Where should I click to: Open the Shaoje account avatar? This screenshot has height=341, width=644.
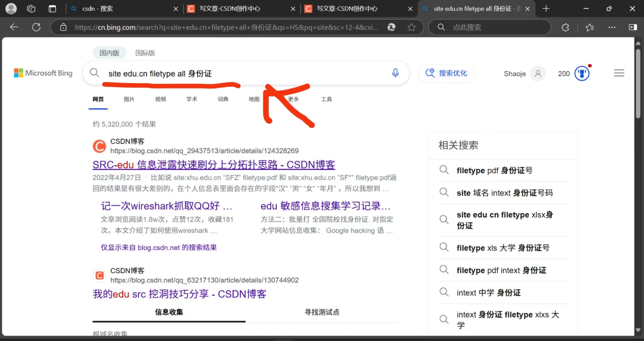tap(538, 73)
